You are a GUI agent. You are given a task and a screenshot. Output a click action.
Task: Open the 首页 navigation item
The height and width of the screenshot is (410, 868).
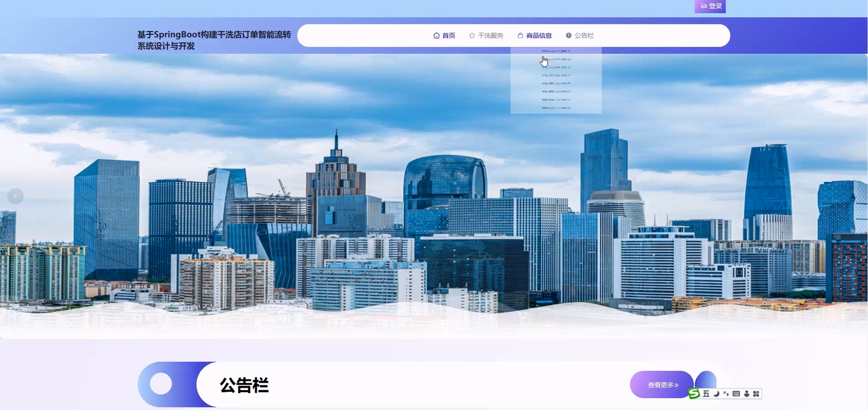[x=448, y=35]
